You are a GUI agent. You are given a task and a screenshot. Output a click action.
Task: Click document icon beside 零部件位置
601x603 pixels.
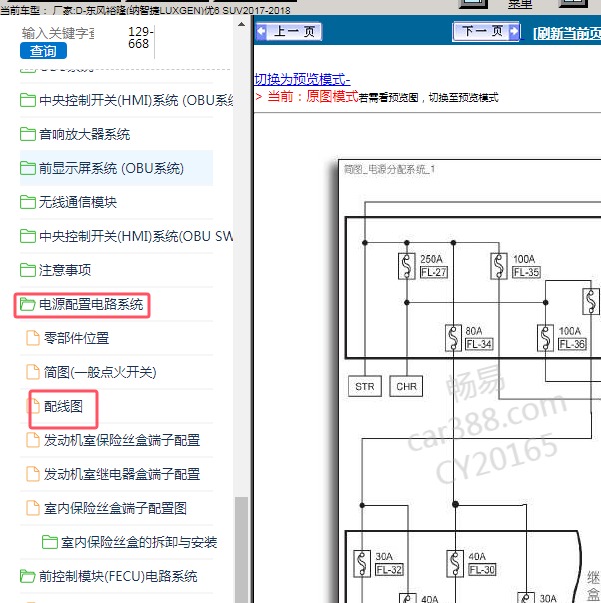point(33,338)
